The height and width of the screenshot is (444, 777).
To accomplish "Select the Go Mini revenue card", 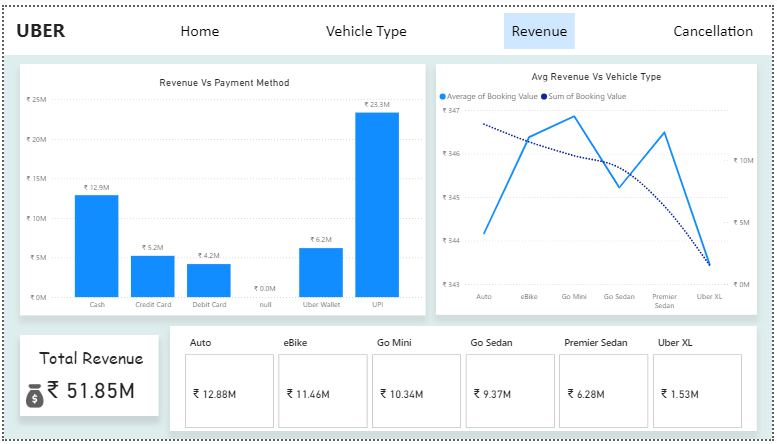I will click(414, 391).
